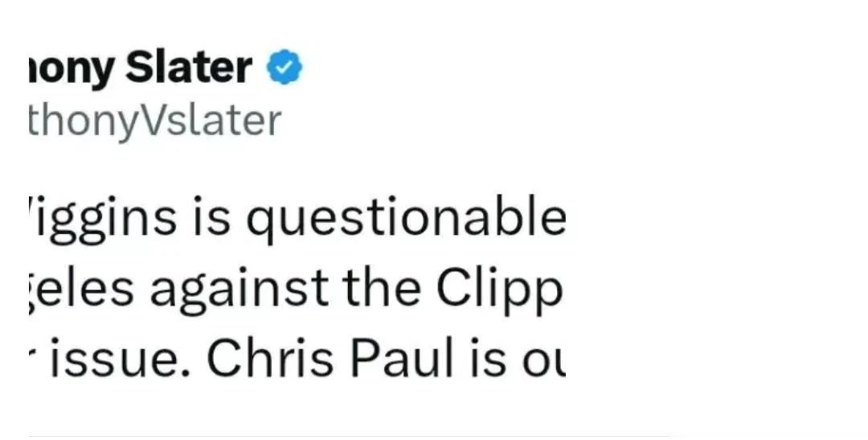Screen dimensions: 868x440
Task: Click the word "Slater" in the bold name
Action: click(189, 68)
